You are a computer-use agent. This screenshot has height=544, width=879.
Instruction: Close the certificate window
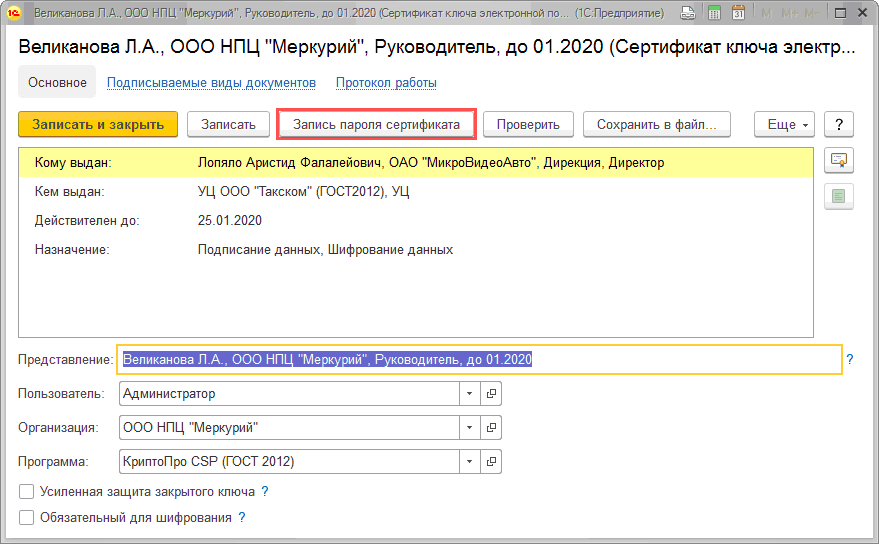tap(863, 13)
